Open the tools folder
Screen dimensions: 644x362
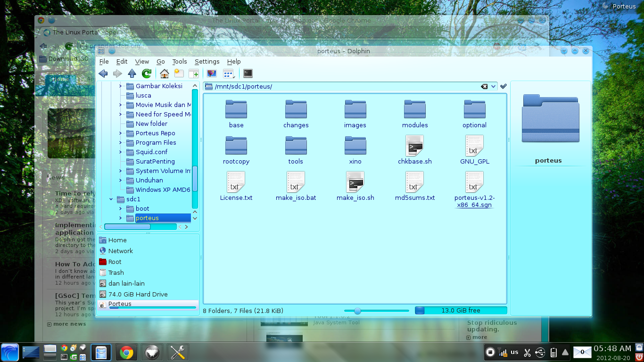point(296,150)
